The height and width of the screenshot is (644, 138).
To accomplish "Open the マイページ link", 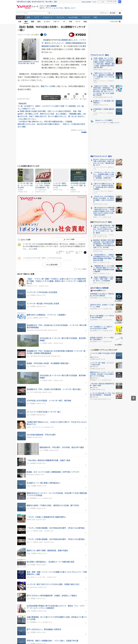I will click(x=103, y=13).
